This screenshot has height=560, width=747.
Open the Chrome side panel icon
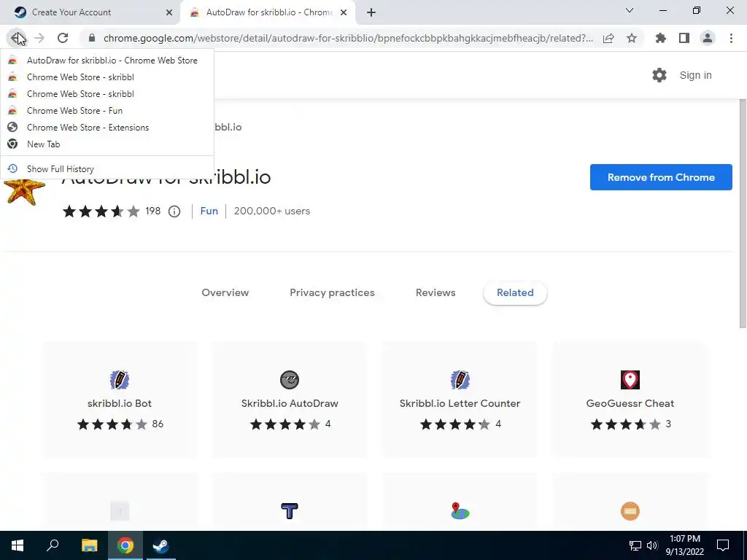pos(684,38)
